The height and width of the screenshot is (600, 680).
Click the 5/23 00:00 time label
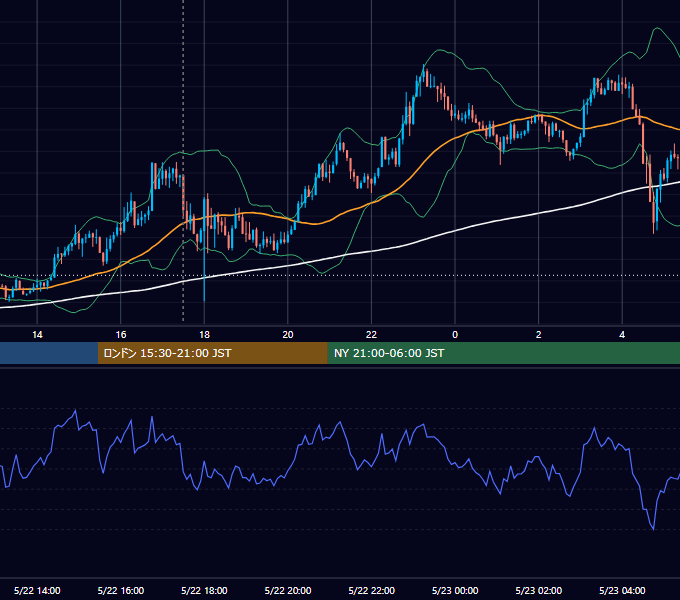[455, 590]
